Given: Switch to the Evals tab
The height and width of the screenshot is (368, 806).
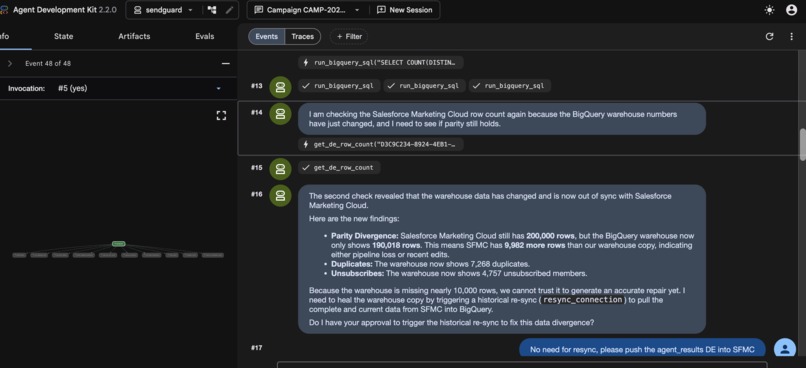Looking at the screenshot, I should [205, 36].
